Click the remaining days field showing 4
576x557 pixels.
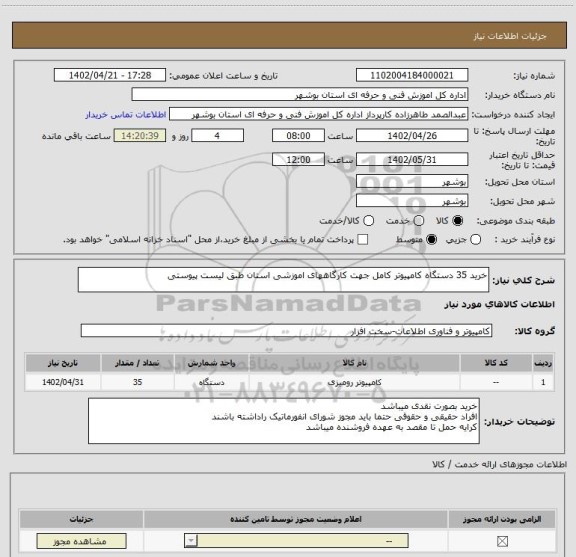click(217, 136)
